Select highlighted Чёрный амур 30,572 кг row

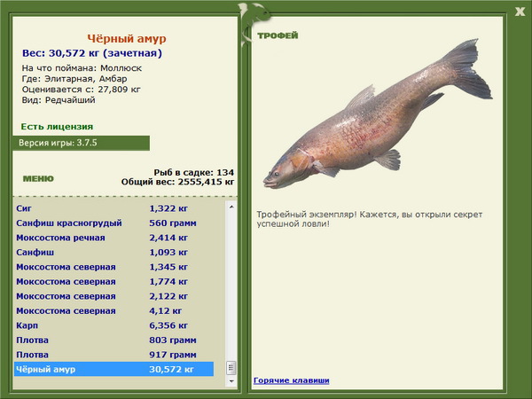[114, 369]
